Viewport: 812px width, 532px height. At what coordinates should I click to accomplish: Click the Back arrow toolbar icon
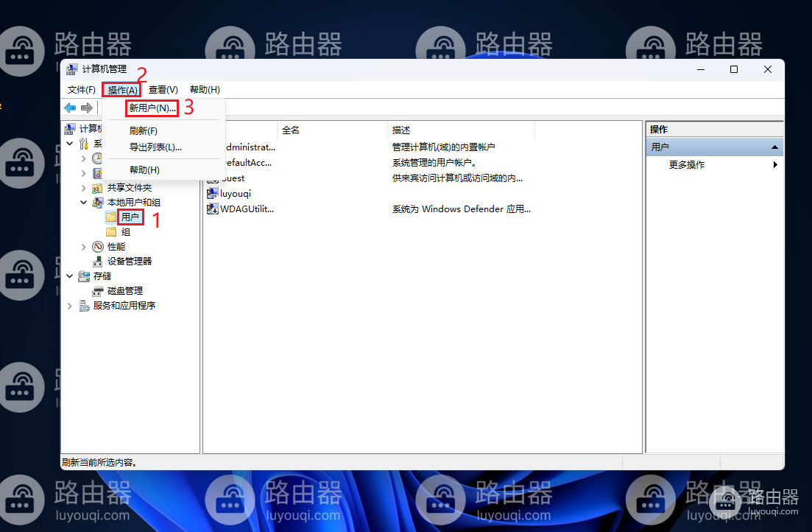pyautogui.click(x=70, y=108)
